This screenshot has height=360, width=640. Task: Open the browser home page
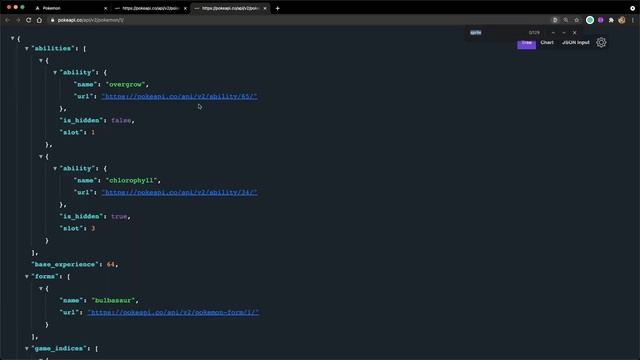[39, 20]
